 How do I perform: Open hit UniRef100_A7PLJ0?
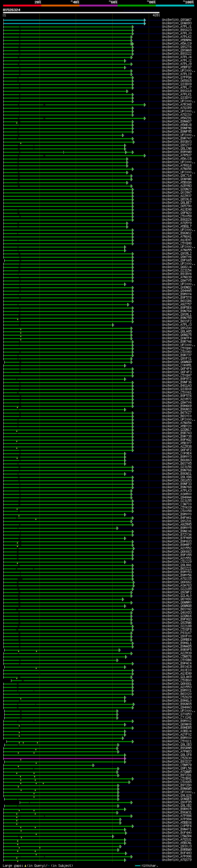(x=177, y=34)
